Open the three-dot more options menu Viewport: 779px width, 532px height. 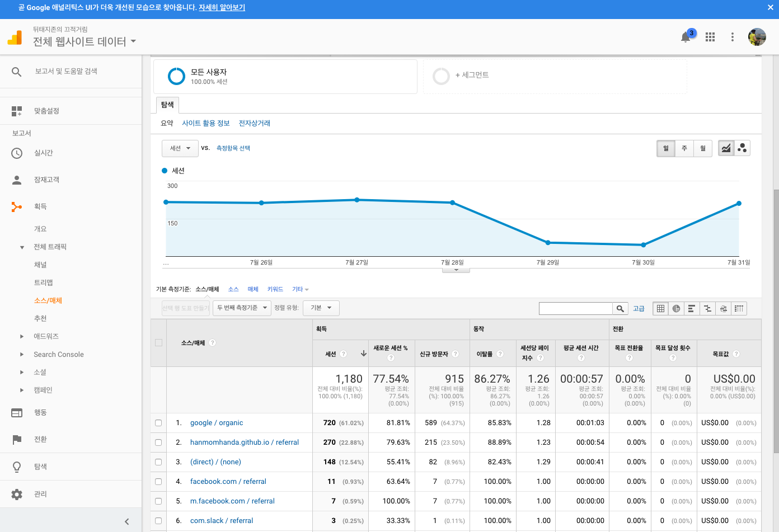tap(732, 37)
